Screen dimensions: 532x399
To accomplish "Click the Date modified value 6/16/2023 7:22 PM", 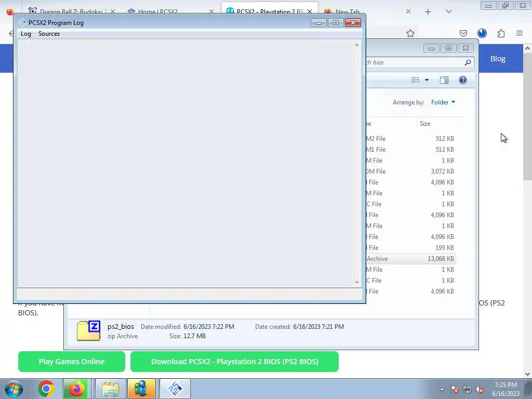I will 209,327.
